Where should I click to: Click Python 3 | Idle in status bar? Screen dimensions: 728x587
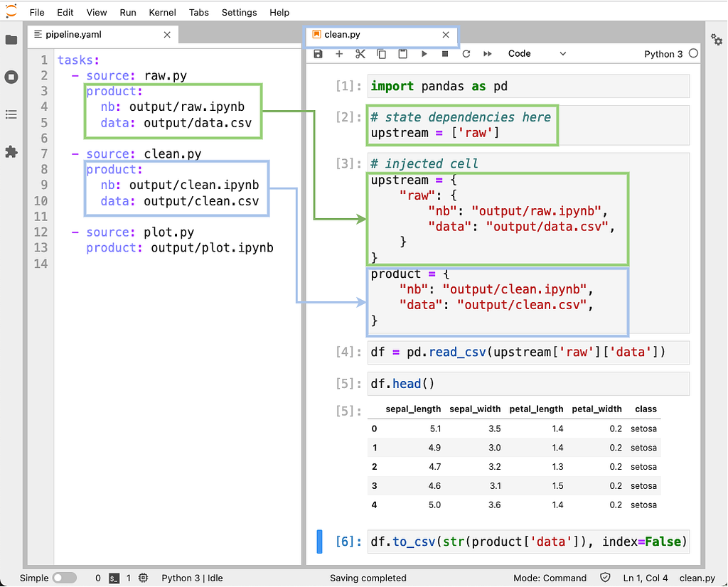pos(192,578)
